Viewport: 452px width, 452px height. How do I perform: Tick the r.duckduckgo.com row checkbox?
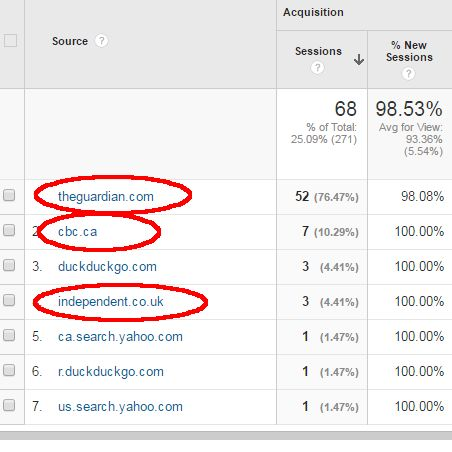pos(9,370)
